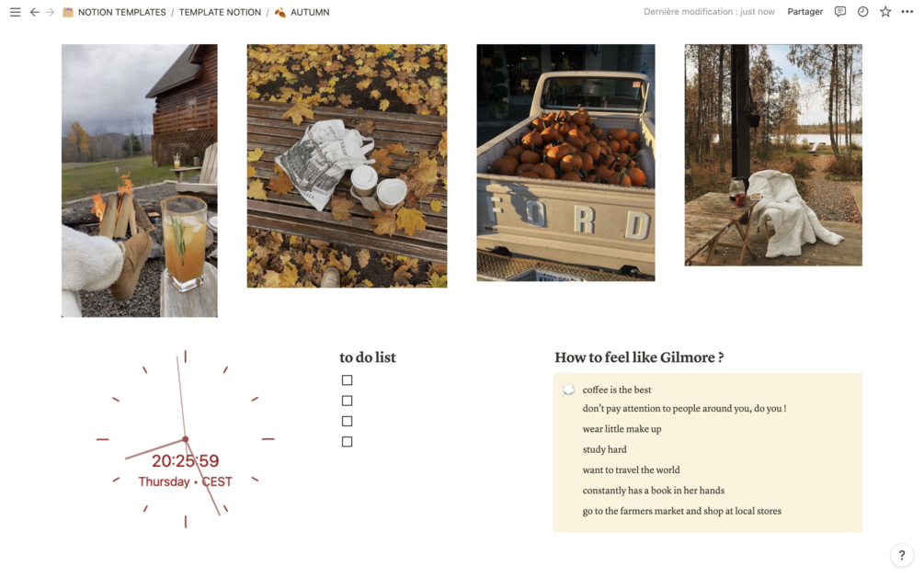This screenshot has height=577, width=924.
Task: Select the campfire cabin drink photo
Action: click(140, 181)
